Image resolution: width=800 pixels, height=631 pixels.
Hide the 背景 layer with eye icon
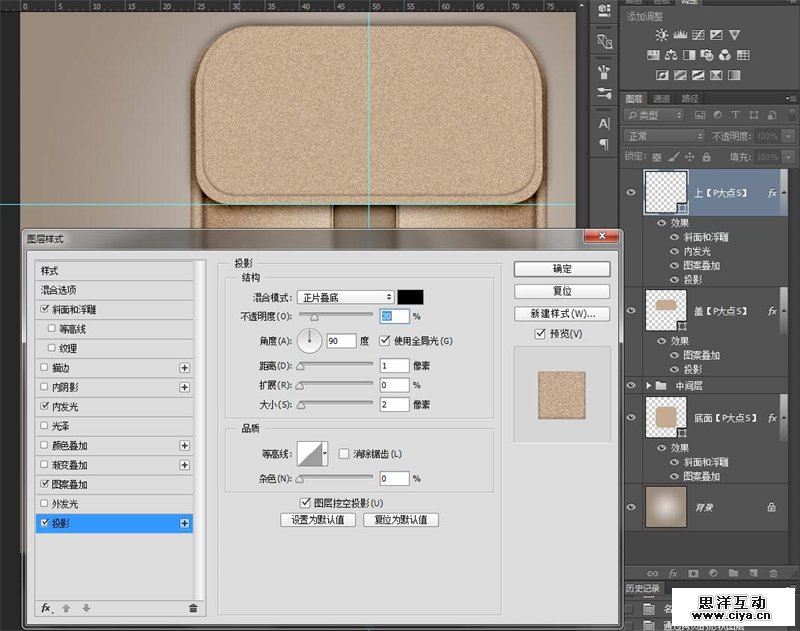click(x=631, y=507)
